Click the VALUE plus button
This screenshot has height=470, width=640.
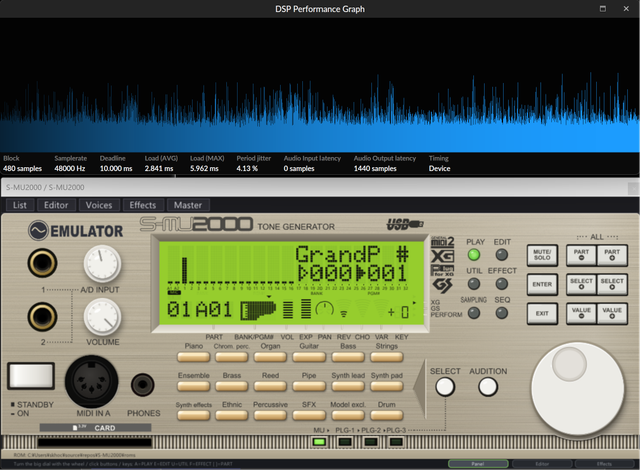(x=612, y=313)
